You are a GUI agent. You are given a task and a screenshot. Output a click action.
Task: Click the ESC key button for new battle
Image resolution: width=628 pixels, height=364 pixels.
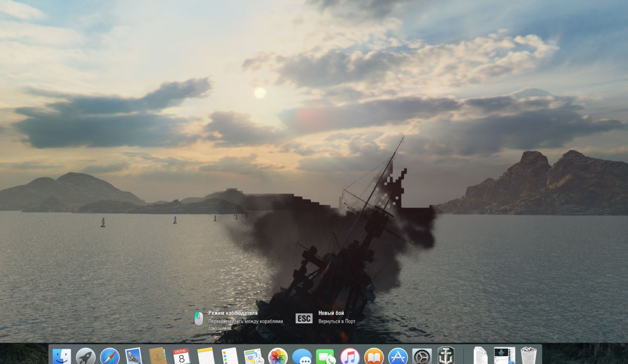pos(304,318)
